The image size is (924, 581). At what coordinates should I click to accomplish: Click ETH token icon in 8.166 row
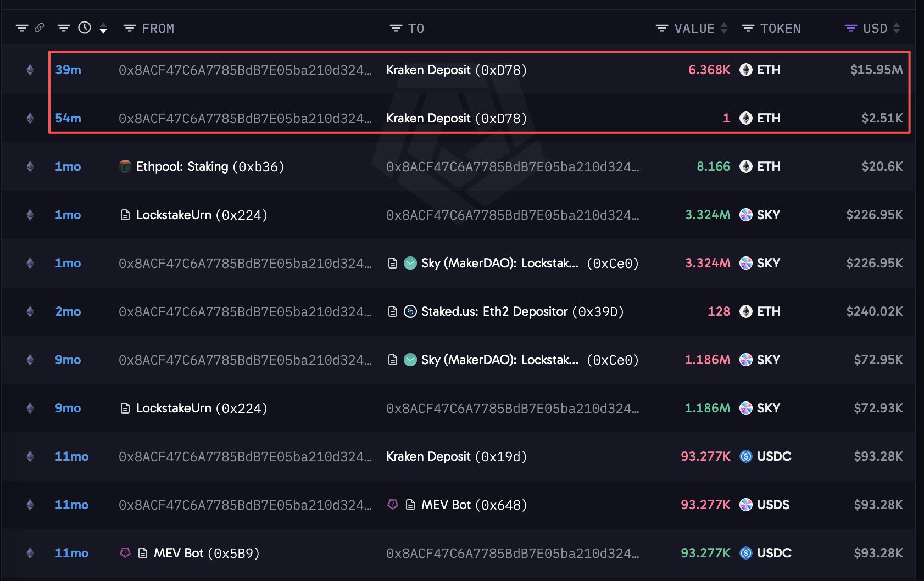(x=745, y=166)
